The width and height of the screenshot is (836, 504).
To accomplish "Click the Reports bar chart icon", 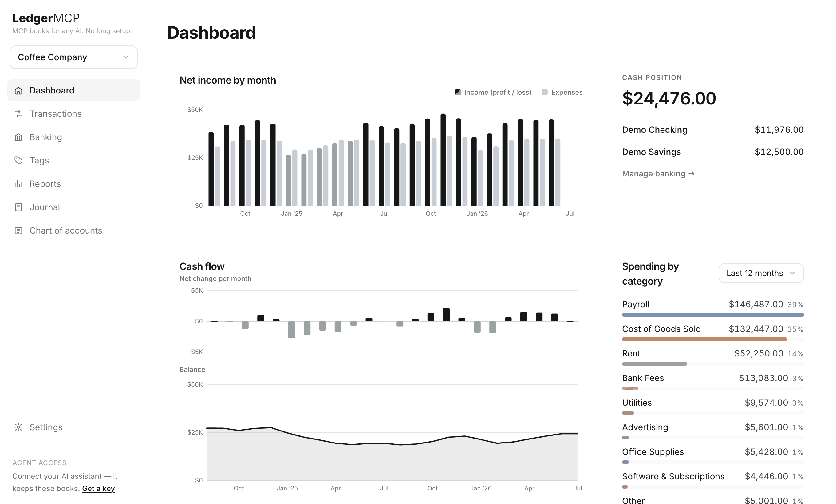I will (x=18, y=184).
